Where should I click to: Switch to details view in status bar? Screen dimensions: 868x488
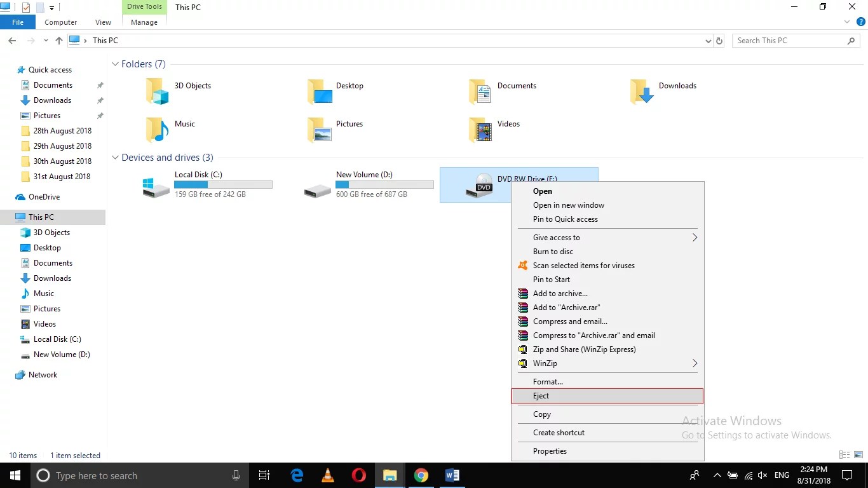pyautogui.click(x=844, y=455)
